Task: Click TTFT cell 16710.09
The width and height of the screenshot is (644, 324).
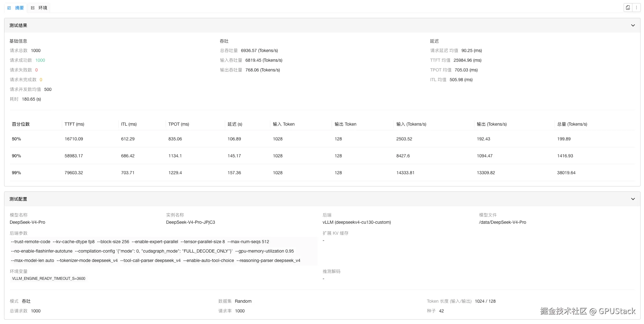Action: coord(74,139)
